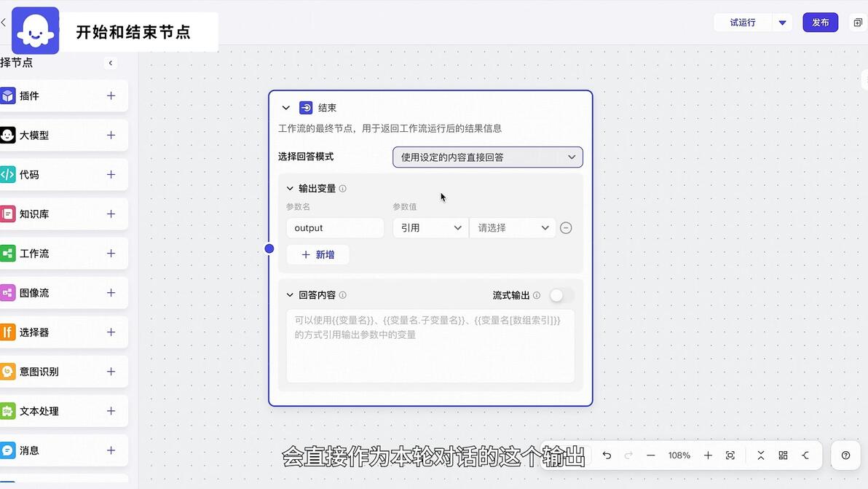
Task: Click the 发布 publish button
Action: click(x=821, y=23)
